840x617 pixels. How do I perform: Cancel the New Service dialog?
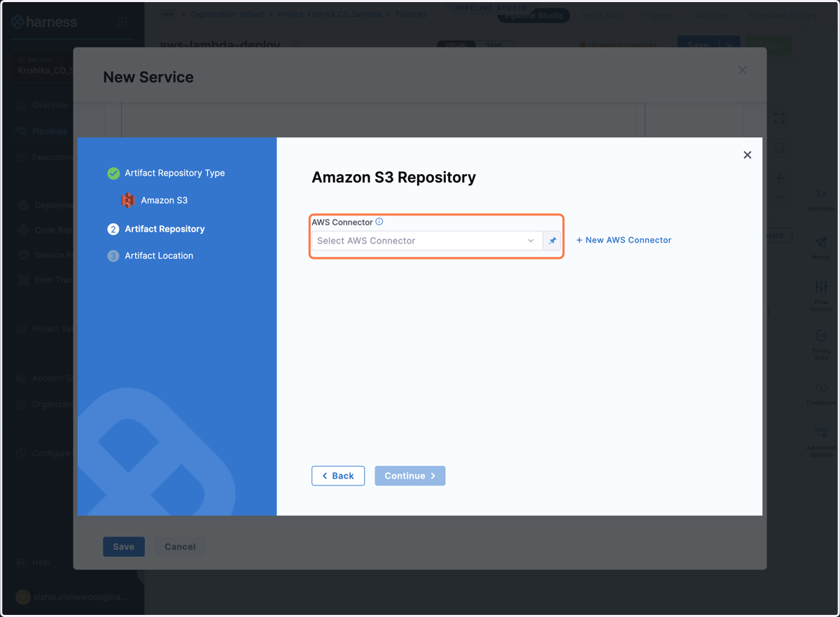tap(180, 546)
